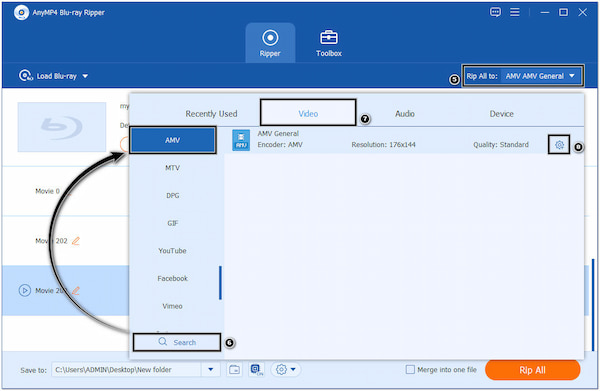This screenshot has height=391, width=600.
Task: Play the highlighted Movie title preview
Action: (24, 290)
